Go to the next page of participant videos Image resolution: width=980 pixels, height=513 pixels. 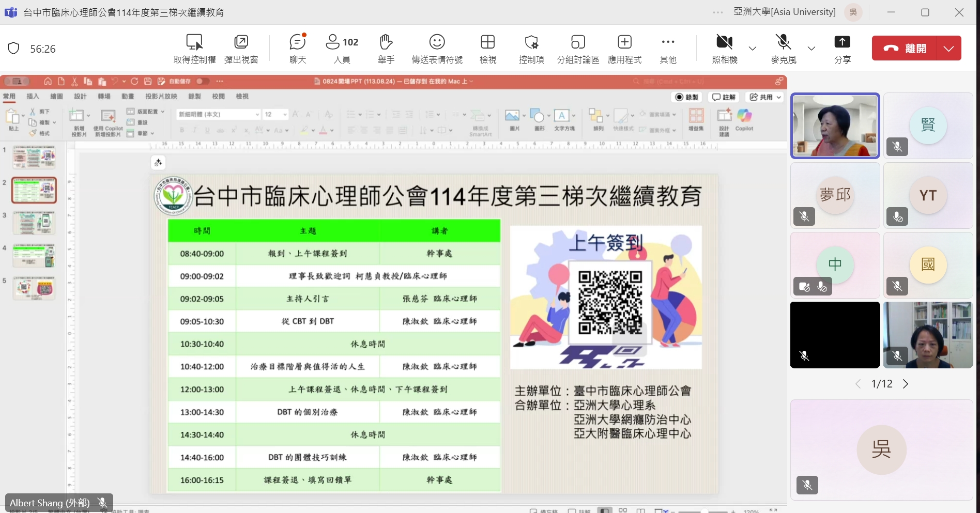(906, 384)
